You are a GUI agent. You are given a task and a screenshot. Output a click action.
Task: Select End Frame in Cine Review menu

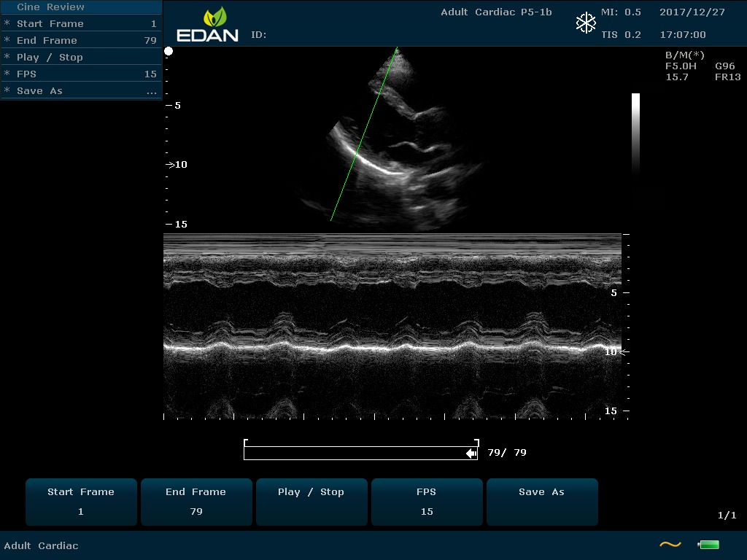80,40
